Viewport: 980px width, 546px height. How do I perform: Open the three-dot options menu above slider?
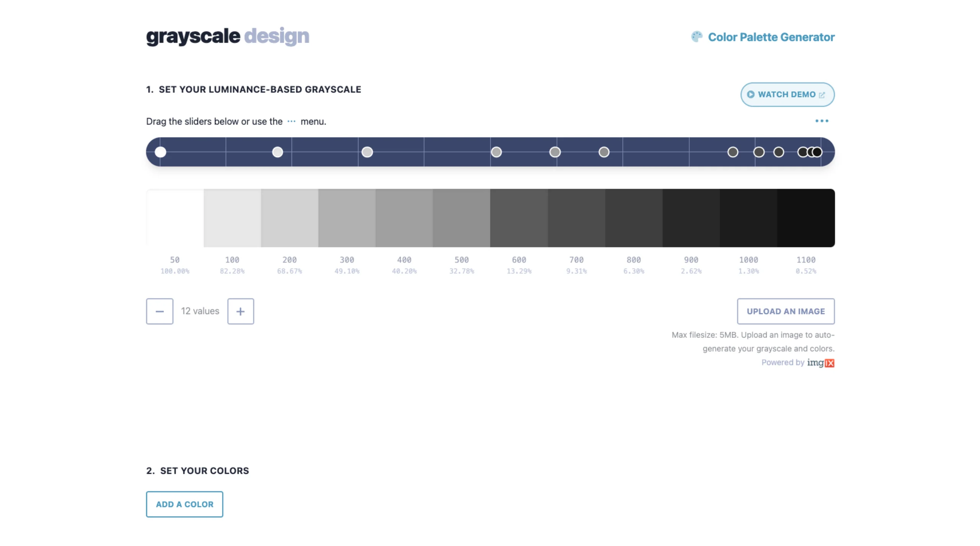pos(822,121)
